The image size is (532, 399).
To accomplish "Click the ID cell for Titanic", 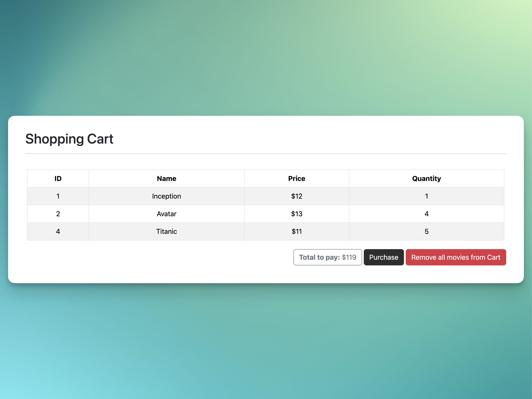I will click(x=58, y=231).
